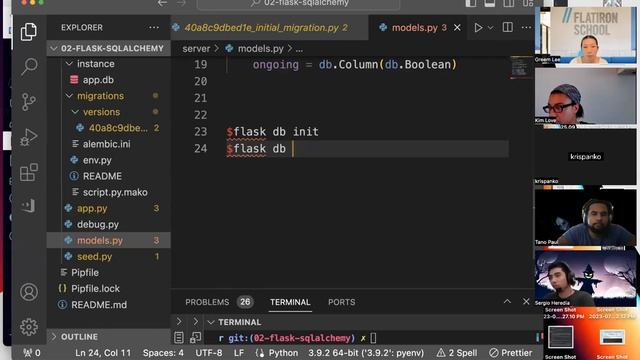Split the editor right
640x360 pixels.
pyautogui.click(x=507, y=27)
